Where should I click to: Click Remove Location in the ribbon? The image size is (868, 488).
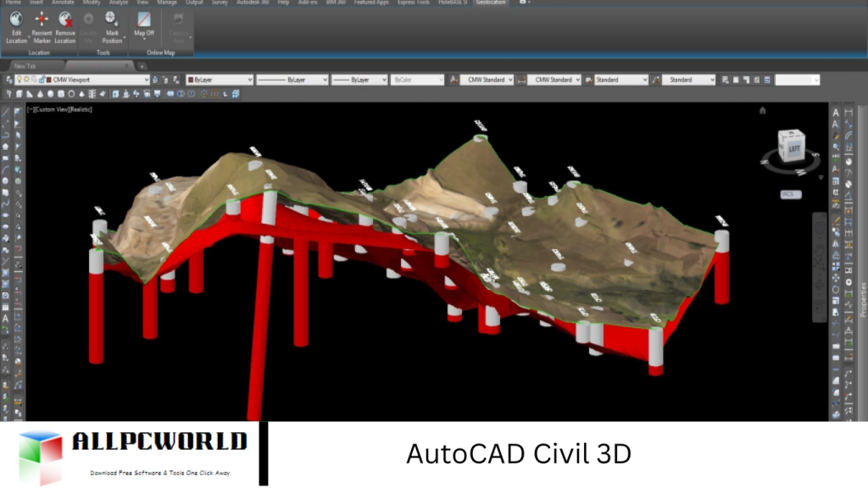(65, 27)
